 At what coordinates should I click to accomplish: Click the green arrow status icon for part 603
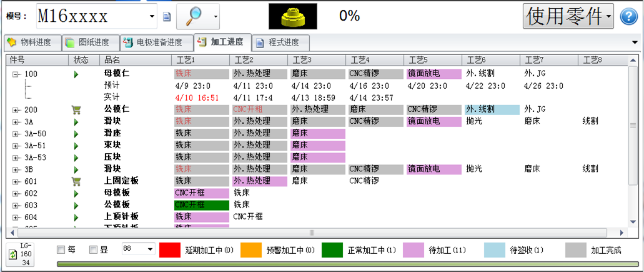pyautogui.click(x=77, y=205)
